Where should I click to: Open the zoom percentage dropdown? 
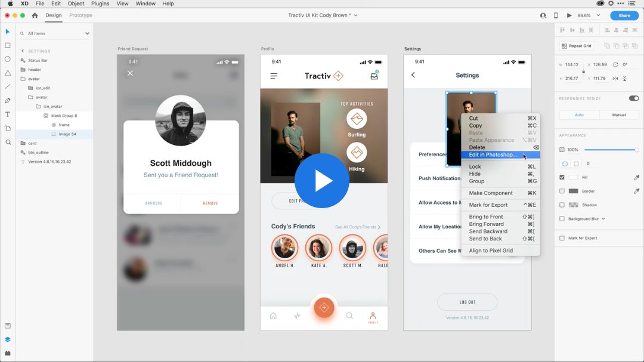pyautogui.click(x=598, y=15)
